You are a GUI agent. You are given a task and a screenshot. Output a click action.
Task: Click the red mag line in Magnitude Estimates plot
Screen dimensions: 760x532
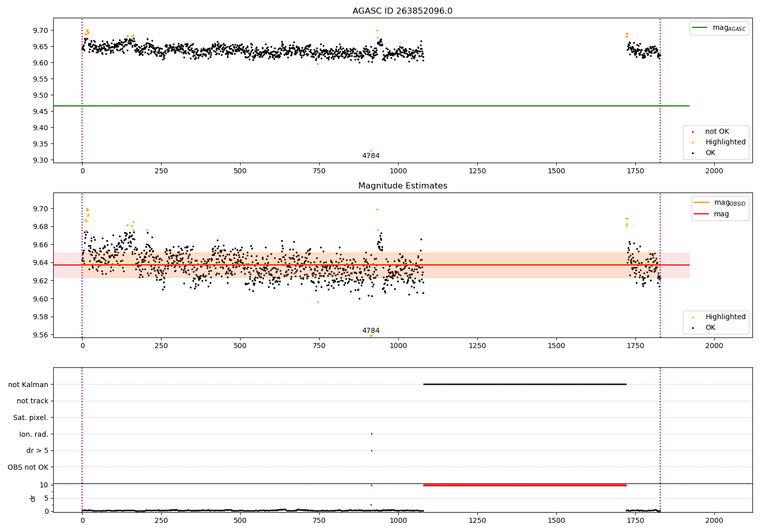pos(371,265)
